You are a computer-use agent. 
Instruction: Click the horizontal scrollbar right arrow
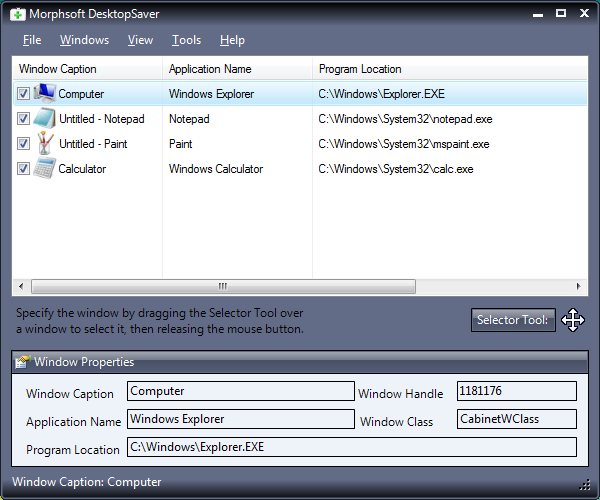(579, 286)
